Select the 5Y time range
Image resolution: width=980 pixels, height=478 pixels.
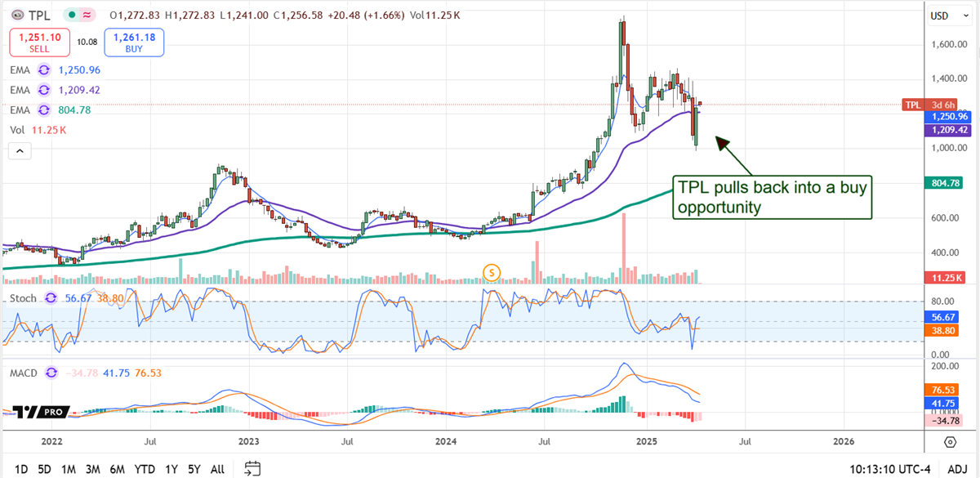pyautogui.click(x=194, y=469)
